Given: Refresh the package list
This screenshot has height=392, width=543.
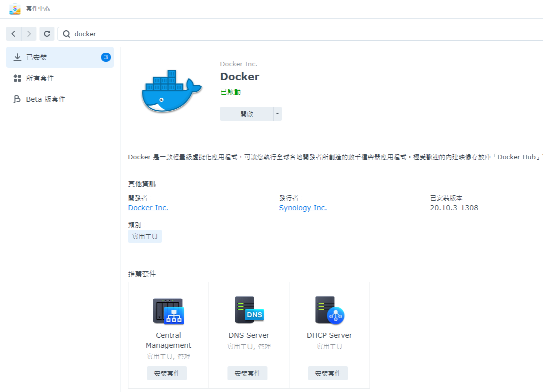Looking at the screenshot, I should tap(47, 34).
